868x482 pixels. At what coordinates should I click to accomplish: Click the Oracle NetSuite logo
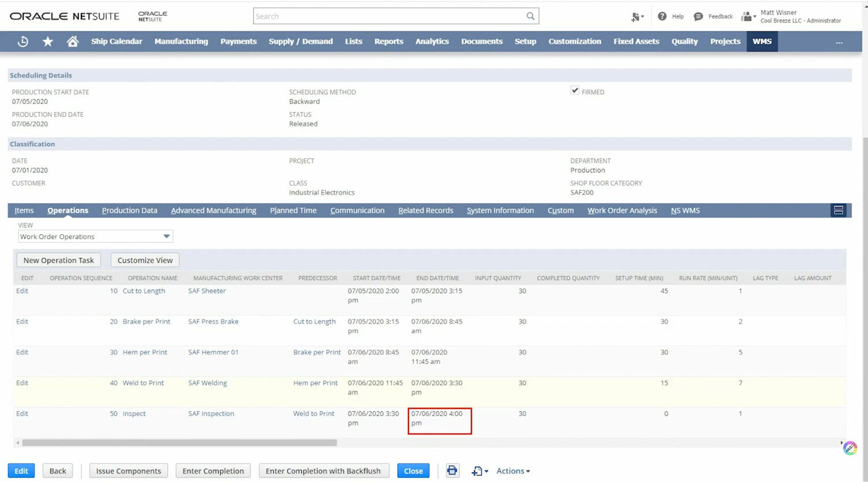tap(64, 16)
